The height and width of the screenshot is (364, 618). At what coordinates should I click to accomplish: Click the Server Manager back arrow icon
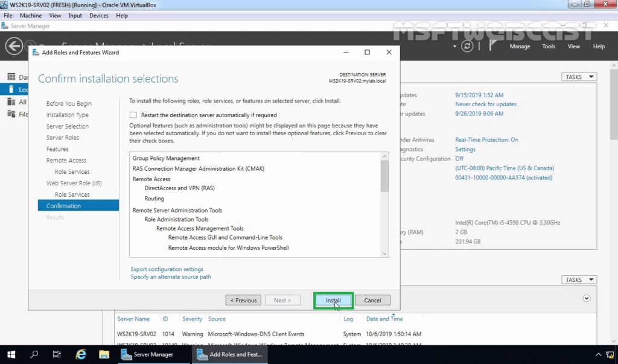pos(14,46)
